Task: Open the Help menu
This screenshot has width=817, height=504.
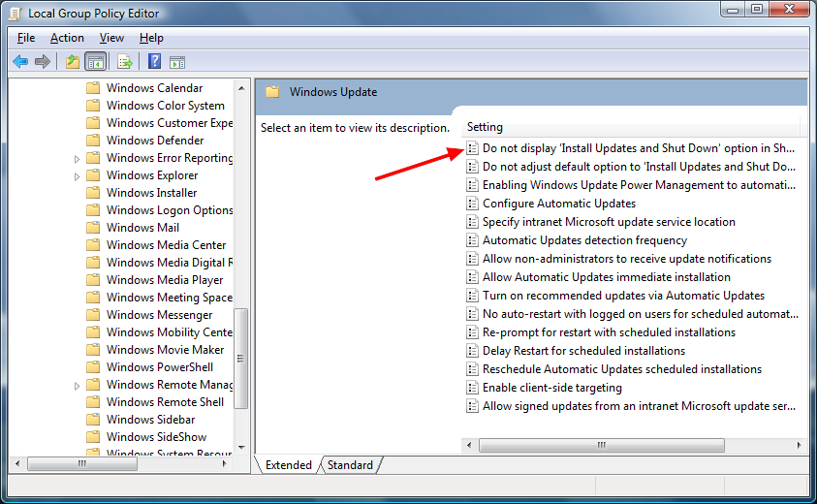Action: pos(151,38)
